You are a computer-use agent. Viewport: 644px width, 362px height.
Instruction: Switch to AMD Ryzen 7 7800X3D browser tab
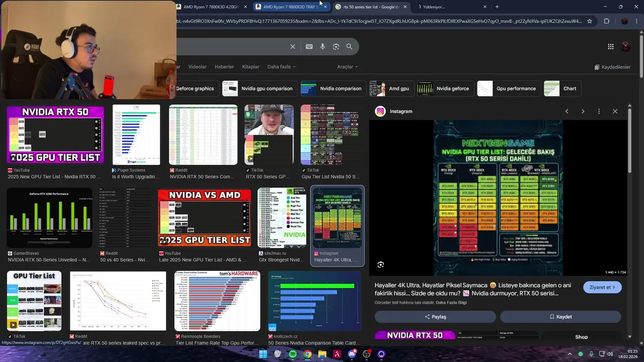211,7
